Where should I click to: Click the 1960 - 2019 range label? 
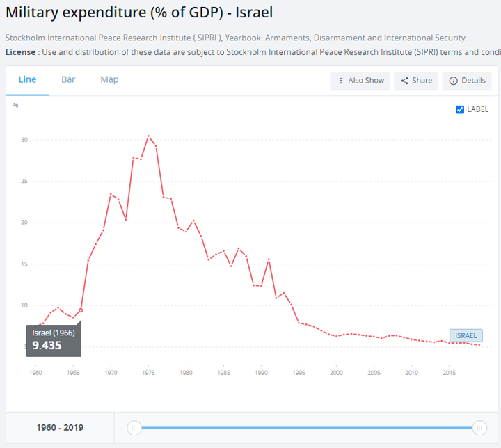(60, 428)
